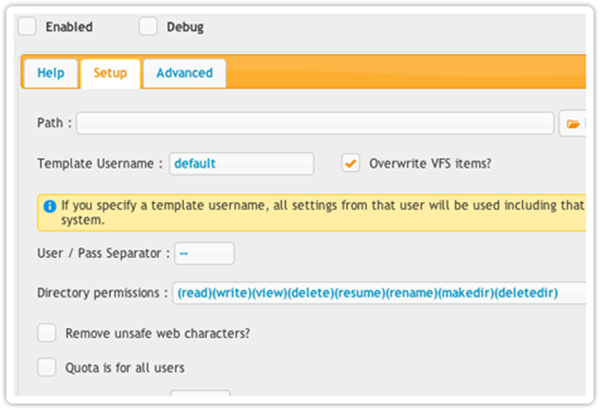Click the "Path :" label
The height and width of the screenshot is (410, 600).
54,124
